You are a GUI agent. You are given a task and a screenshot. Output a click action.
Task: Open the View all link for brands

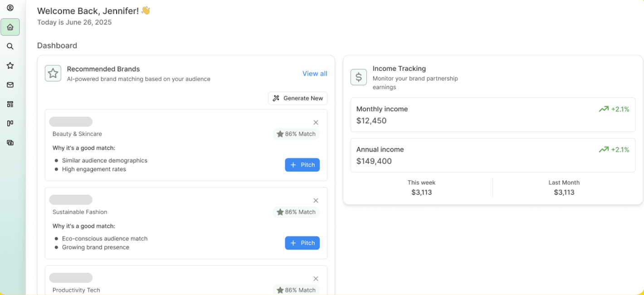coord(315,73)
